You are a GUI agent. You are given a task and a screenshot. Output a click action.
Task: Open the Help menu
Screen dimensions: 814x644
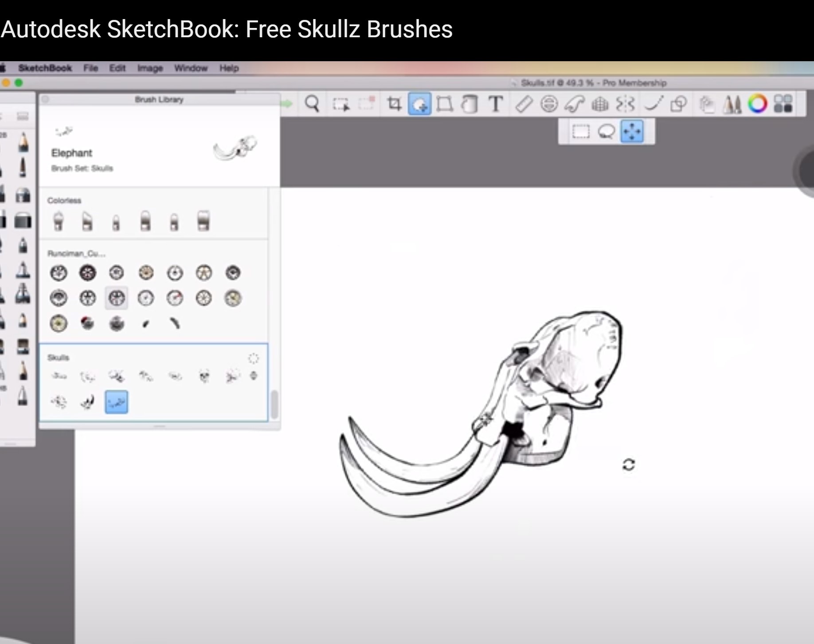pos(229,68)
